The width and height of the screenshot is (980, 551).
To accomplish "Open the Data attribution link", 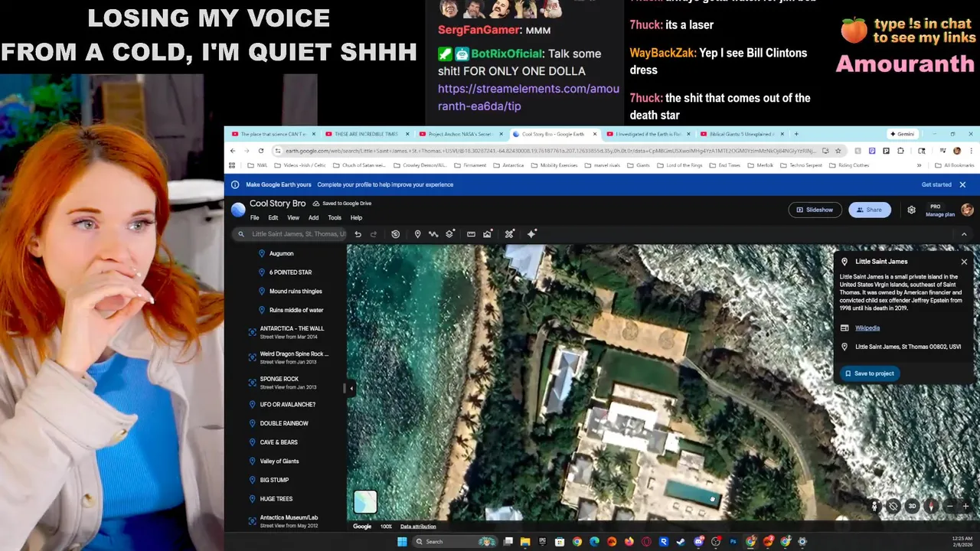I will pos(417,527).
